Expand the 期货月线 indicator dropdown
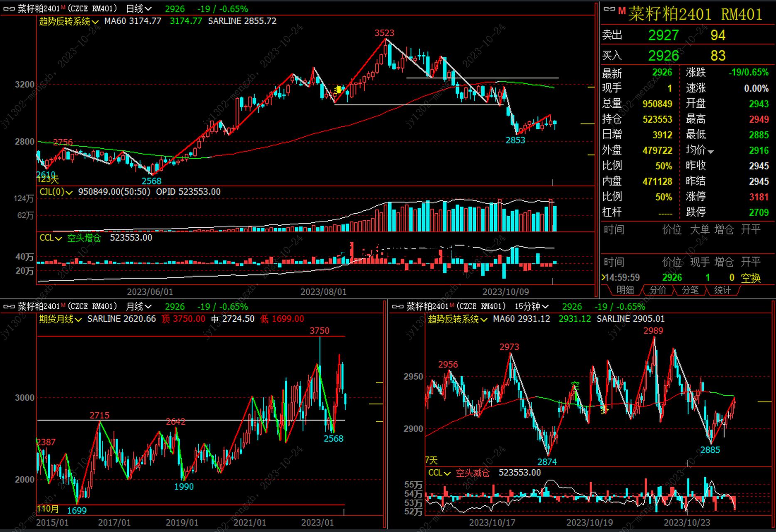The image size is (776, 532). pos(60,319)
